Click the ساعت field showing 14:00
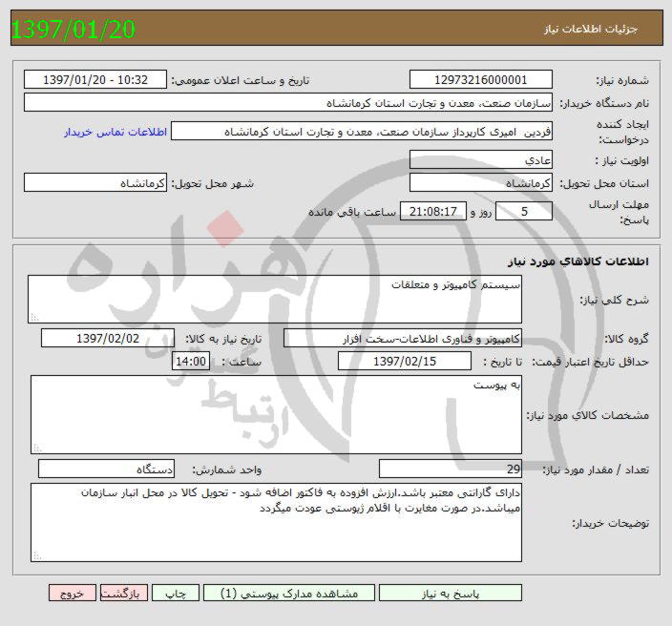The image size is (672, 626). coord(191,361)
